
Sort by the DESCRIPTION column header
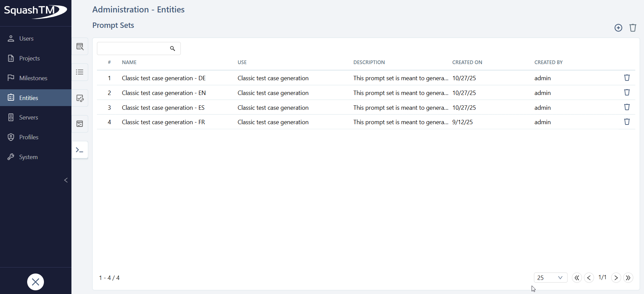pyautogui.click(x=369, y=62)
